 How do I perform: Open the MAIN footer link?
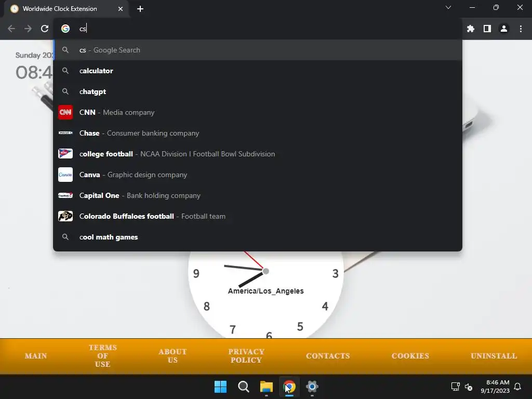point(36,356)
